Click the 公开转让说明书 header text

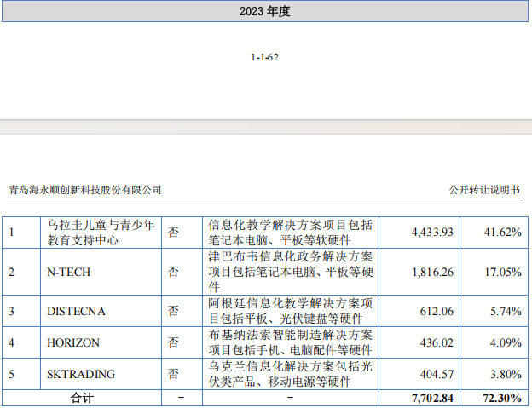click(483, 190)
